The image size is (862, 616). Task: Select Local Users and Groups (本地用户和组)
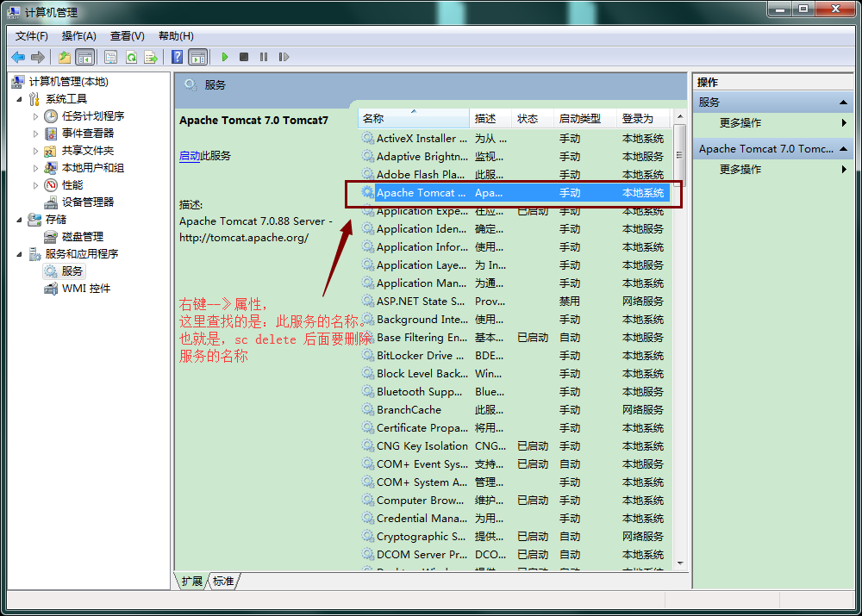[x=93, y=168]
